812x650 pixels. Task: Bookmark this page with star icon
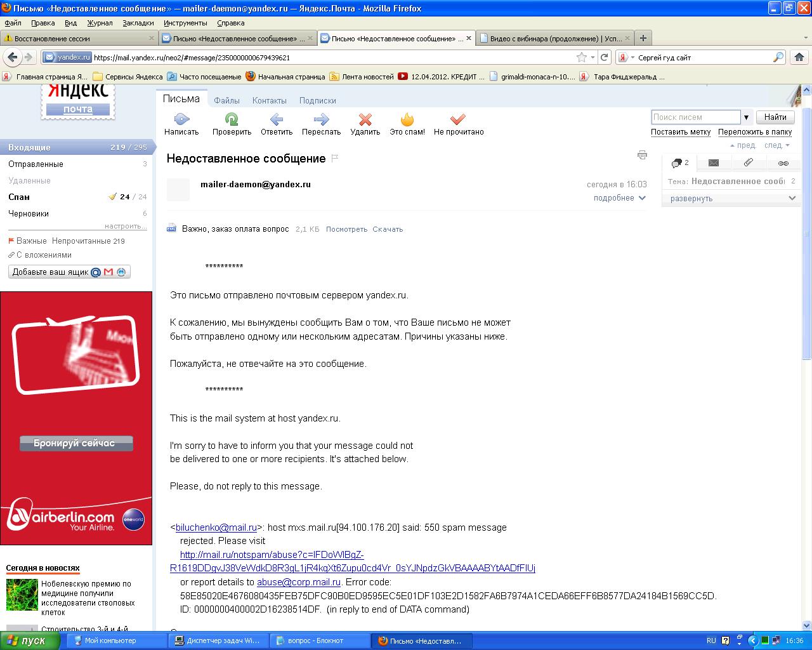click(581, 57)
